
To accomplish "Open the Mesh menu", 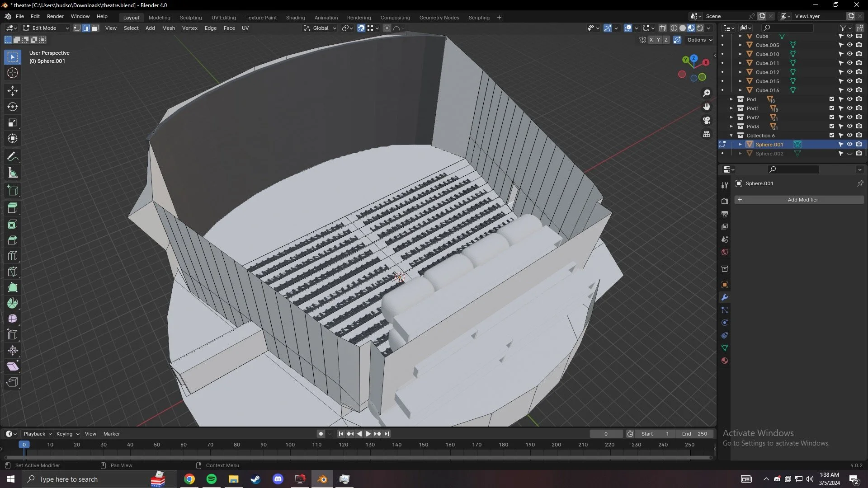I will click(x=168, y=28).
